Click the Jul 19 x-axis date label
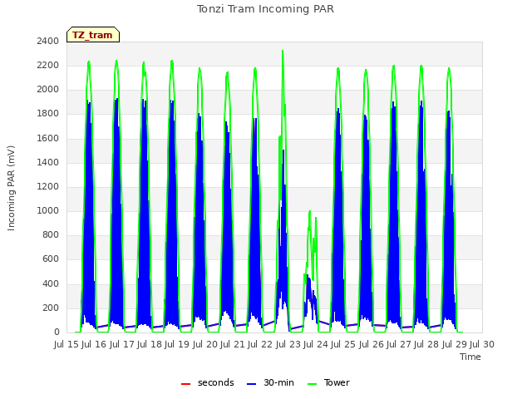Image resolution: width=532 pixels, height=399 pixels. [x=177, y=344]
